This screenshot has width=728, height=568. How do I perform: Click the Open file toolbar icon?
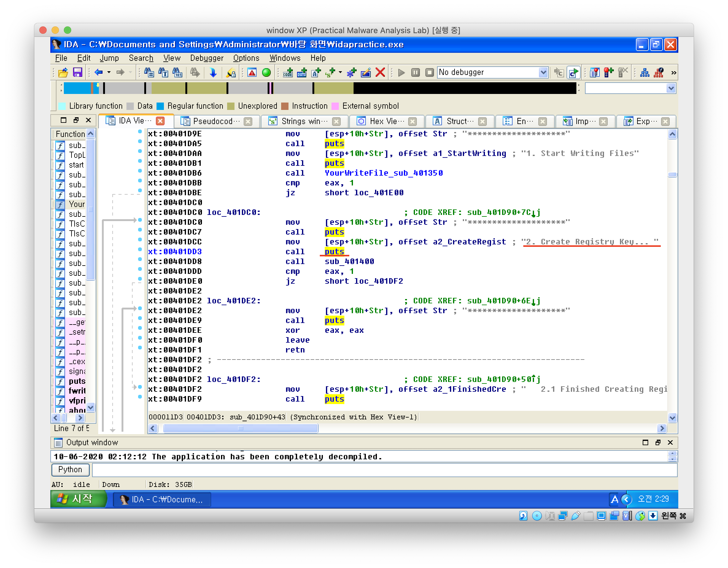[x=63, y=72]
